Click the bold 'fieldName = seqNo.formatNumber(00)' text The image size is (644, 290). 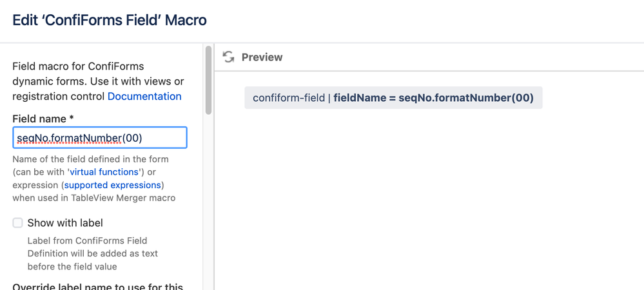click(x=433, y=98)
